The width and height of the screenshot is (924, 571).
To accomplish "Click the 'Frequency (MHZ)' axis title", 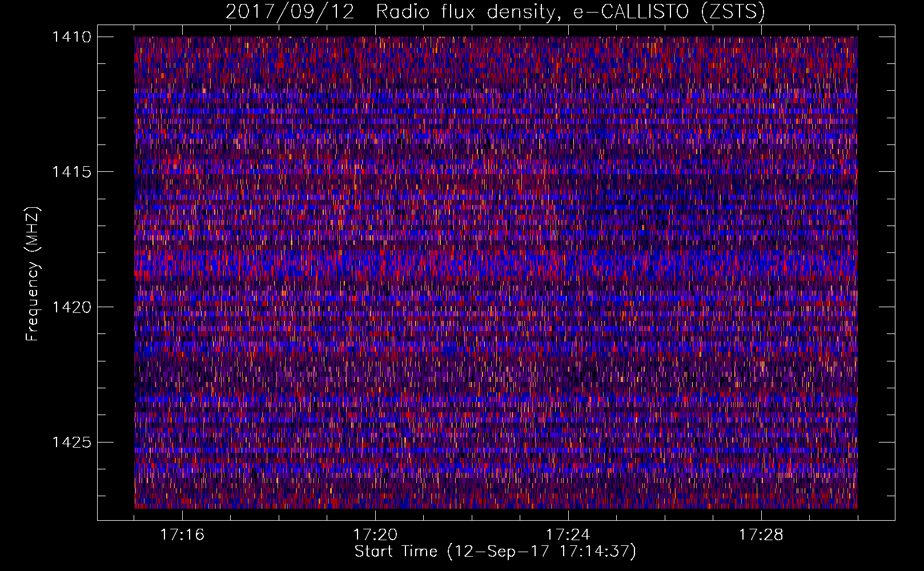I will [x=33, y=274].
